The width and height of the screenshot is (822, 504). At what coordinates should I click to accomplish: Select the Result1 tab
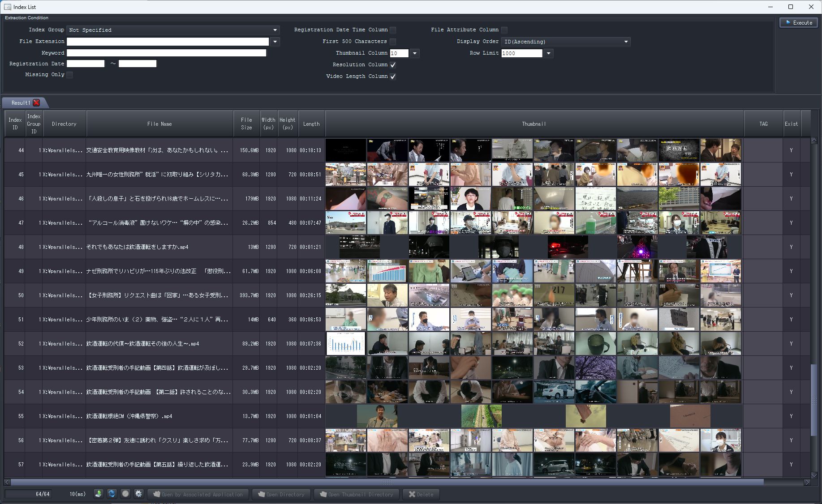click(20, 103)
